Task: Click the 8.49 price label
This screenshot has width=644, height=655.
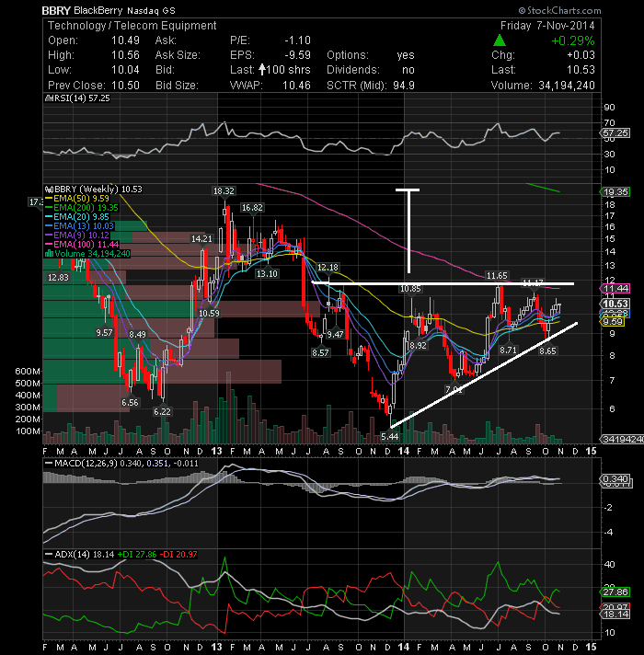Action: 137,334
